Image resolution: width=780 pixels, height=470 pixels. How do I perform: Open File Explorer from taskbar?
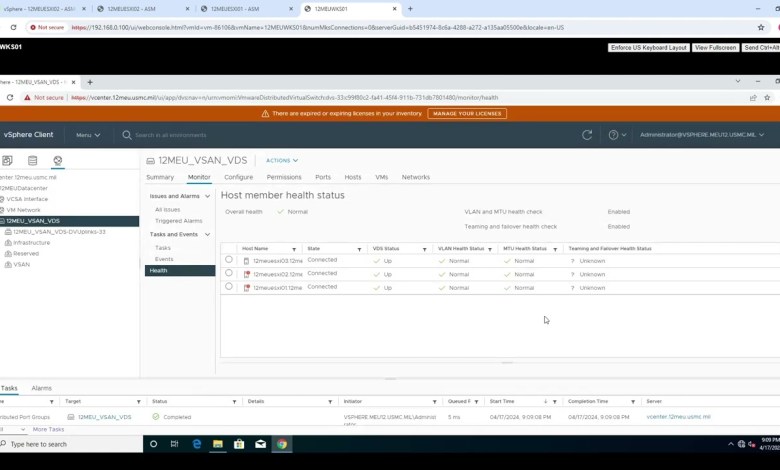(218, 444)
